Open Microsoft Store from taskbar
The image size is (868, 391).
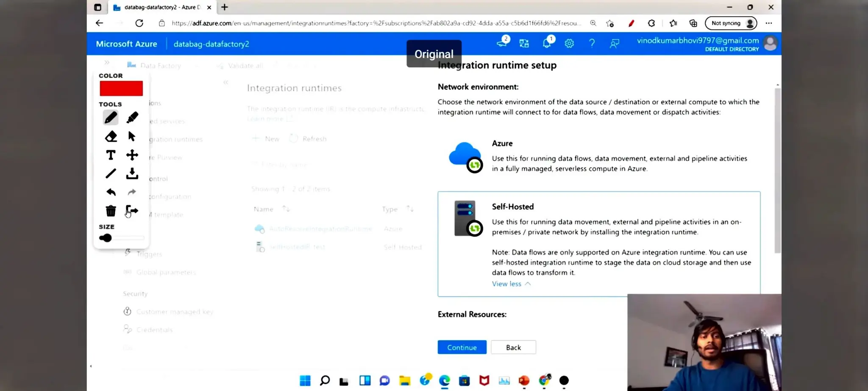(464, 380)
